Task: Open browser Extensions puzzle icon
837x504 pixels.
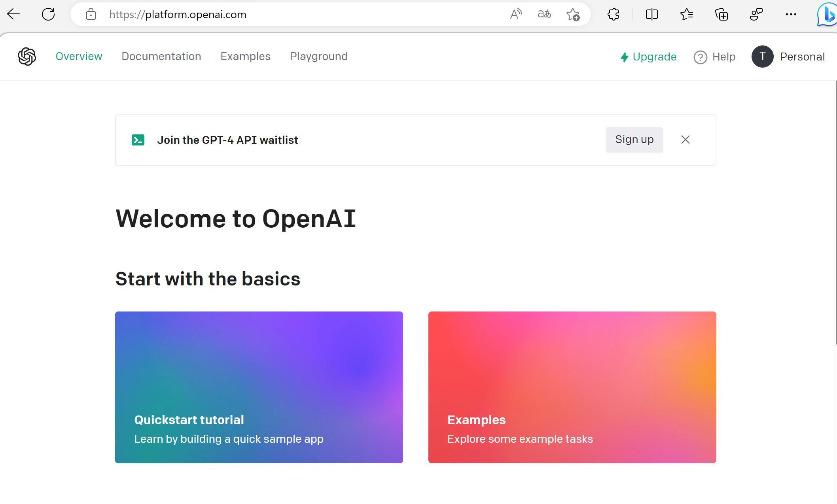Action: [x=613, y=14]
